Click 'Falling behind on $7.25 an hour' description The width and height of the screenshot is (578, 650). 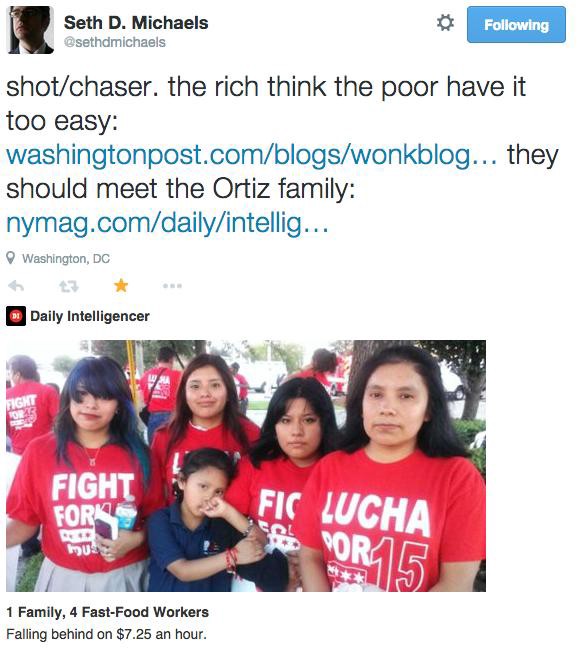[106, 634]
